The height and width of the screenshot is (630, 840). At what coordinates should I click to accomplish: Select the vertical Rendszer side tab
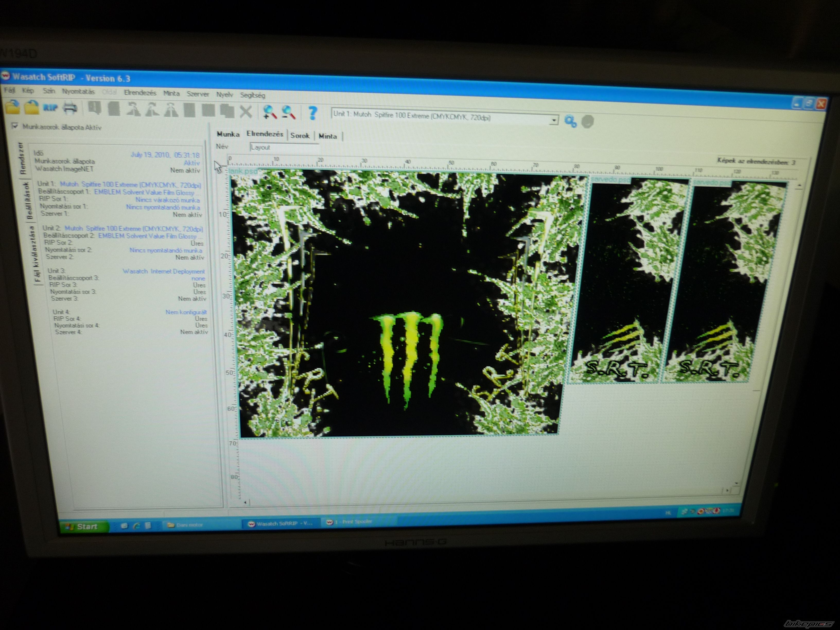22,158
